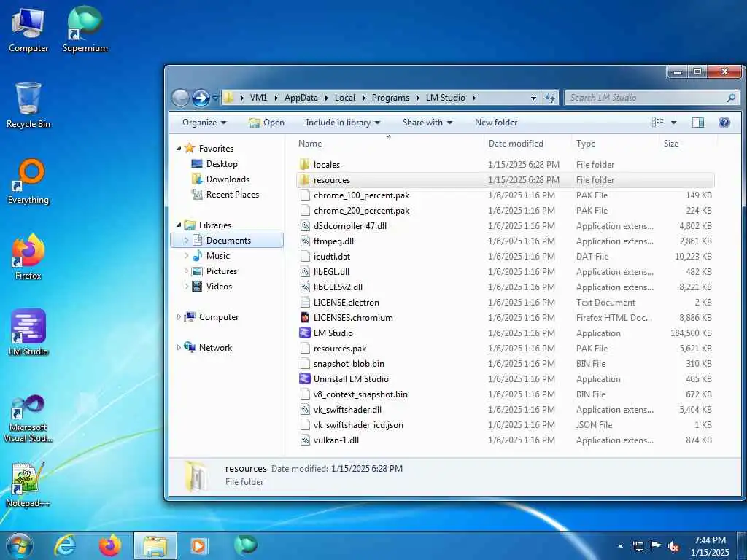
Task: Click the network tray icon
Action: tap(638, 546)
